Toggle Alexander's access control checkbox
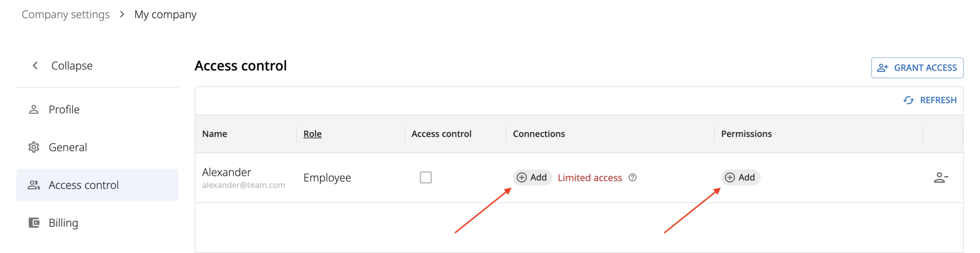The height and width of the screenshot is (253, 980). 425,177
